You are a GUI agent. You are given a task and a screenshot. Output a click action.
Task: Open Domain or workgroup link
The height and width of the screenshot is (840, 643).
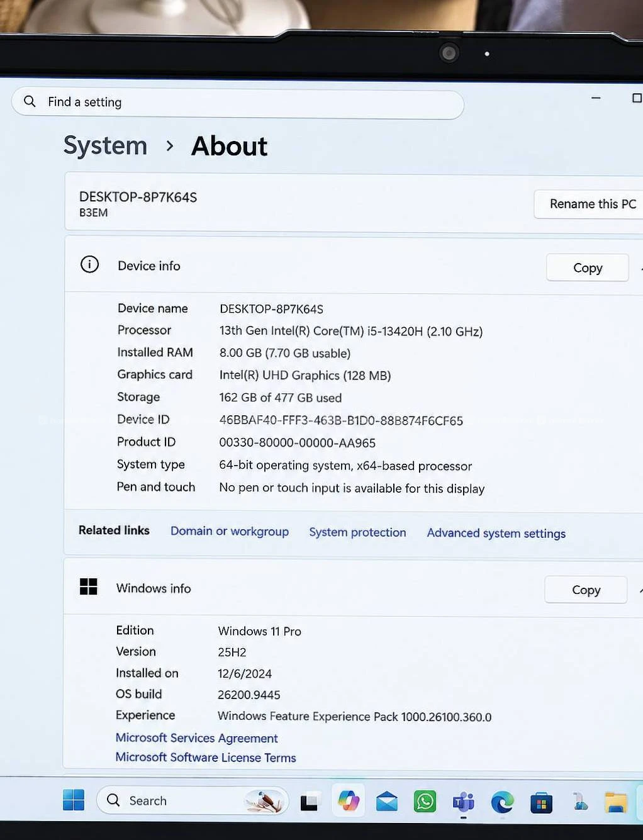point(230,531)
